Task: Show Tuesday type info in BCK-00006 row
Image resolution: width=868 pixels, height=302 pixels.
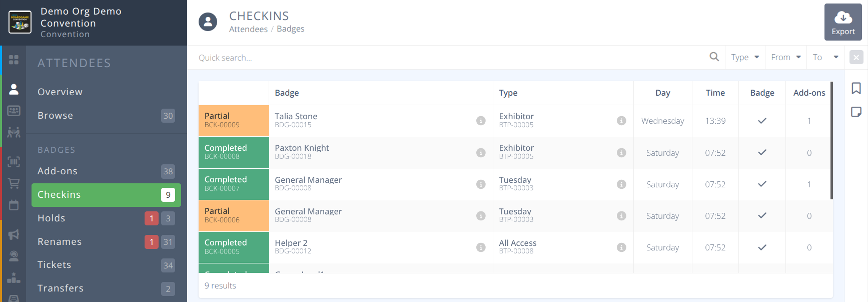Action: click(x=621, y=216)
